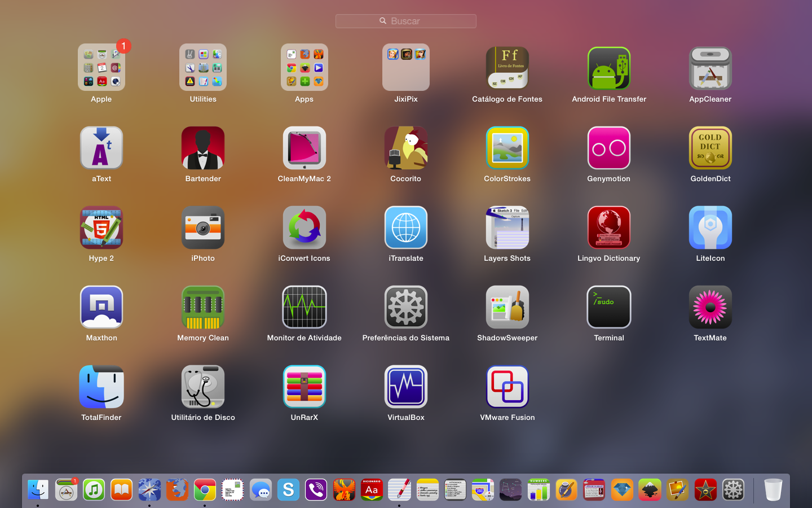Screen dimensions: 812x508
Task: Open Preferências do Sistema
Action: coord(406,307)
